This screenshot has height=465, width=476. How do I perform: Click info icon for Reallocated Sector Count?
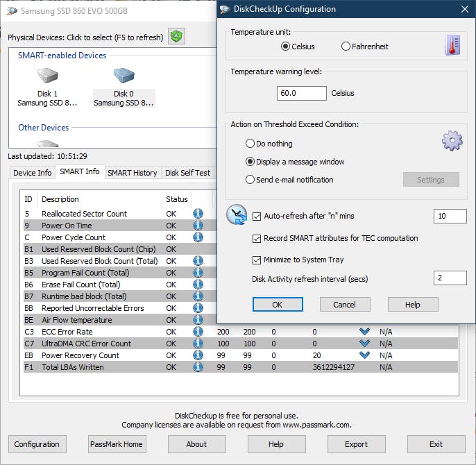pos(198,214)
